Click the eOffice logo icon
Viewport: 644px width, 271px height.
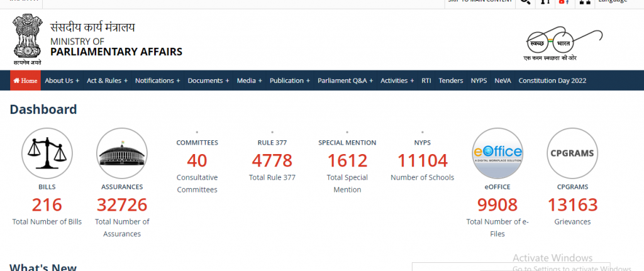point(497,153)
